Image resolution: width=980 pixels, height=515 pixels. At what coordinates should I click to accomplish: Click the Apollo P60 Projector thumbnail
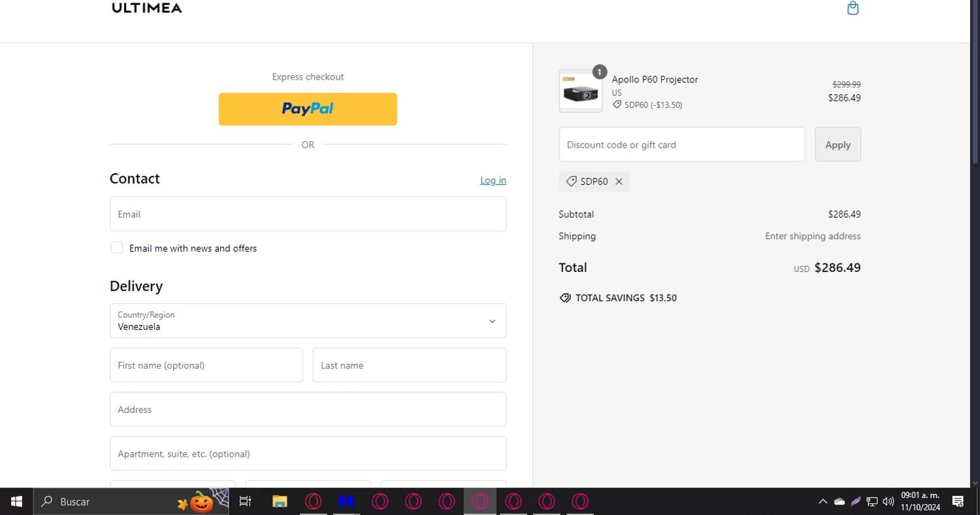click(581, 91)
